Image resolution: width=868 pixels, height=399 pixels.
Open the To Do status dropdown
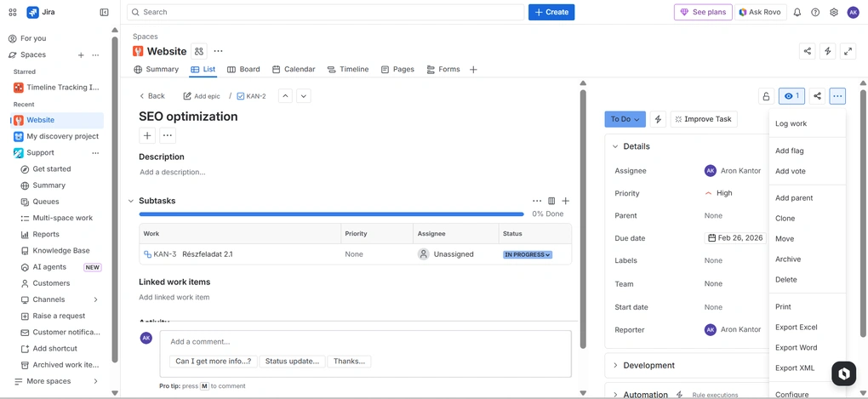tap(625, 119)
